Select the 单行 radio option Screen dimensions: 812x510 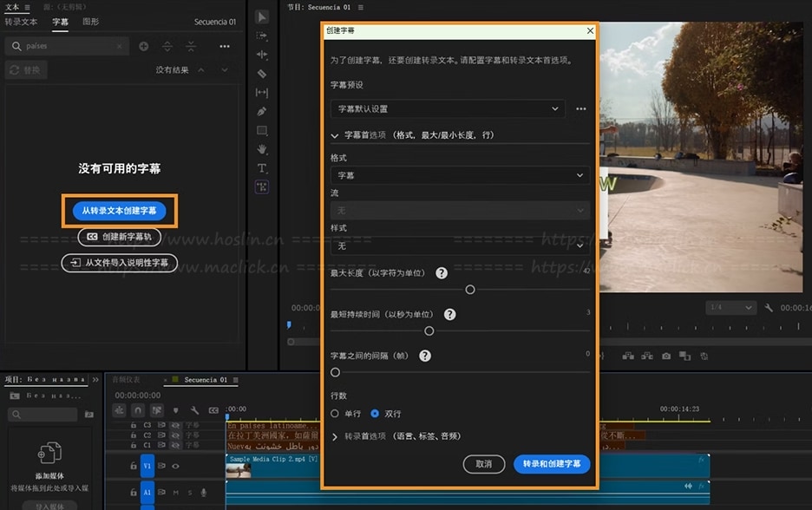click(336, 414)
